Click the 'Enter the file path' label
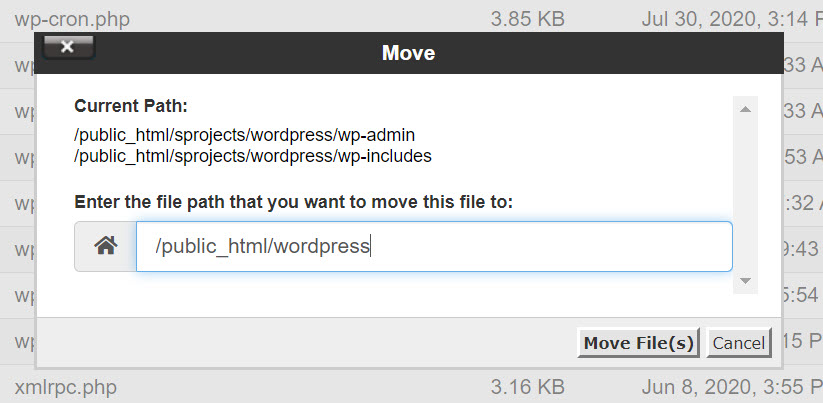This screenshot has height=403, width=823. (293, 202)
